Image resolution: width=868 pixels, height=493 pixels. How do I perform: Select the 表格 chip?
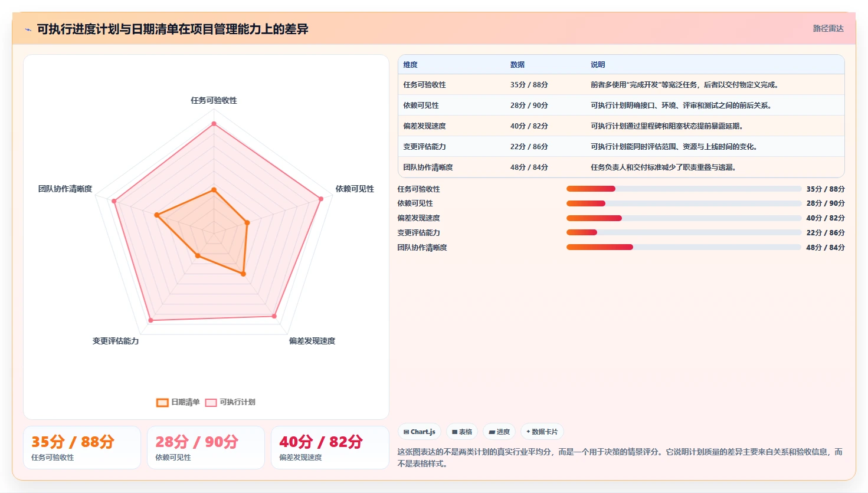tap(462, 432)
